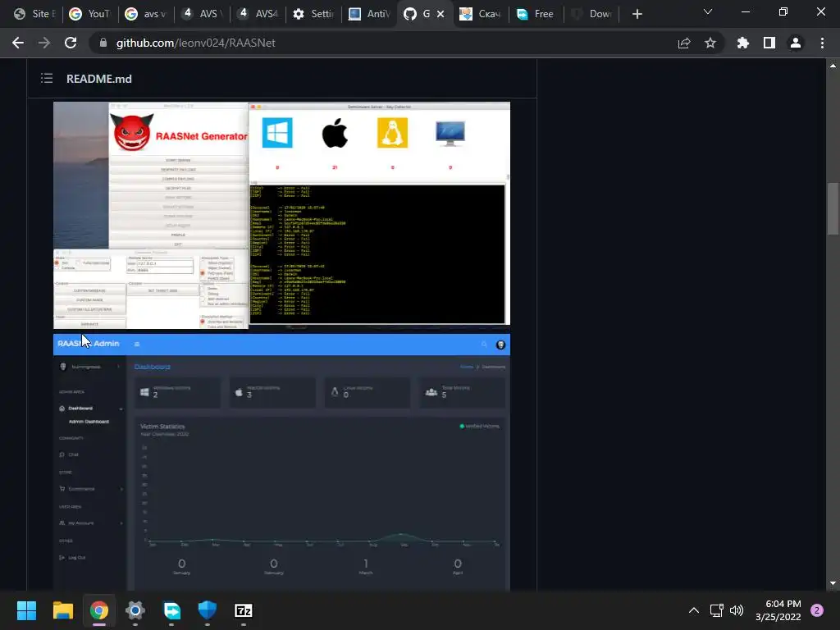The image size is (840, 630).
Task: Open the Chrome side panel
Action: [x=769, y=43]
